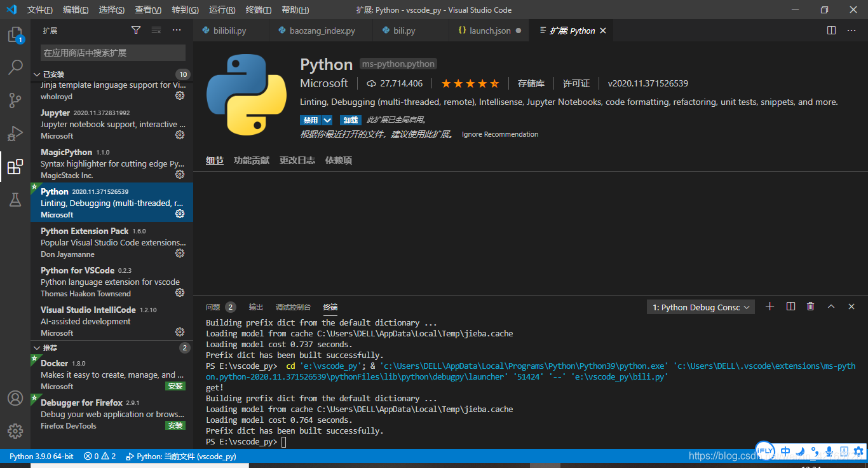Open the extension License link
The width and height of the screenshot is (868, 468).
576,83
